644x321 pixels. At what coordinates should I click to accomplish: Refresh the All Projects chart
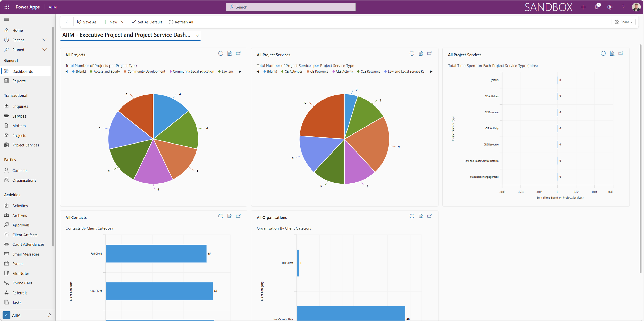point(221,53)
